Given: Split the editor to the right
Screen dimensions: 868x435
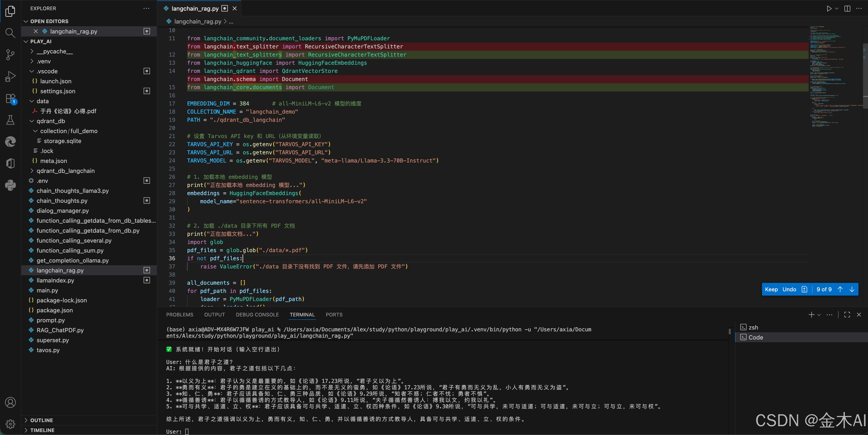Looking at the screenshot, I should tap(847, 8).
